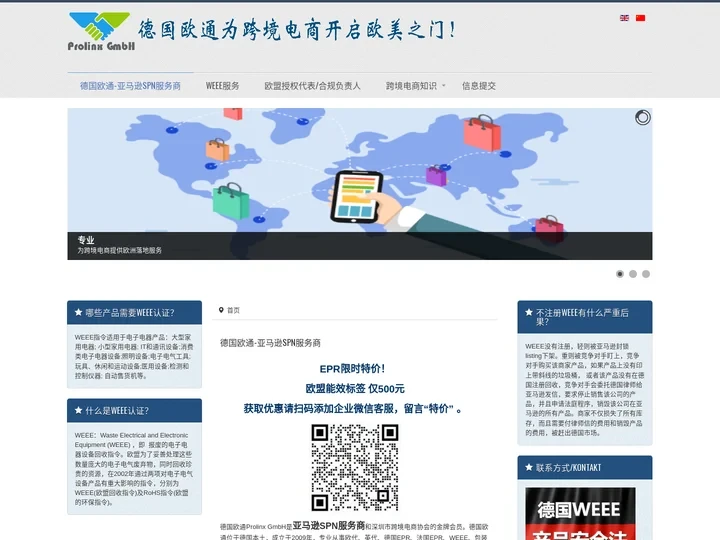Click the 首页 breadcrumb link

pyautogui.click(x=233, y=310)
